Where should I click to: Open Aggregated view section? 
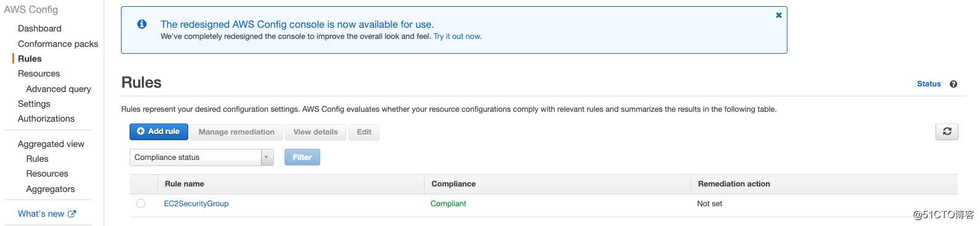coord(51,144)
